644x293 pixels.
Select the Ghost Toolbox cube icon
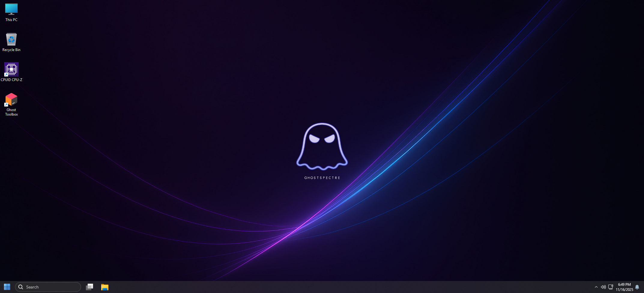coord(11,99)
